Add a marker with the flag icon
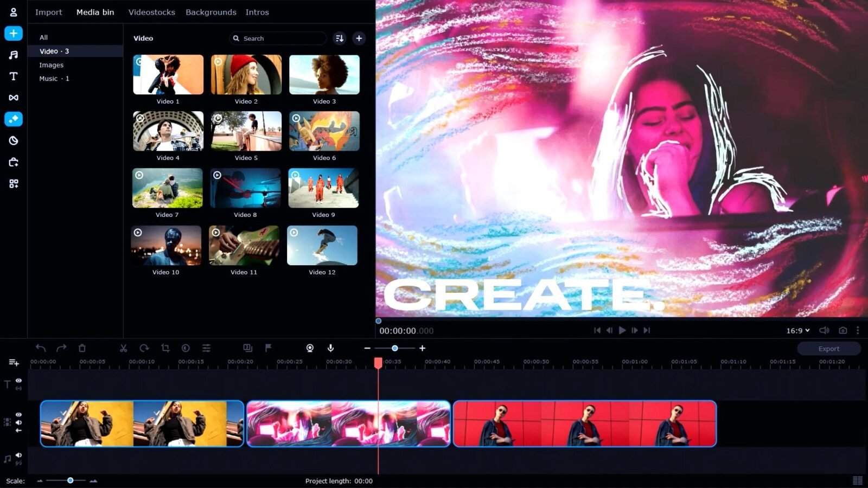Image resolution: width=868 pixels, height=488 pixels. [268, 348]
